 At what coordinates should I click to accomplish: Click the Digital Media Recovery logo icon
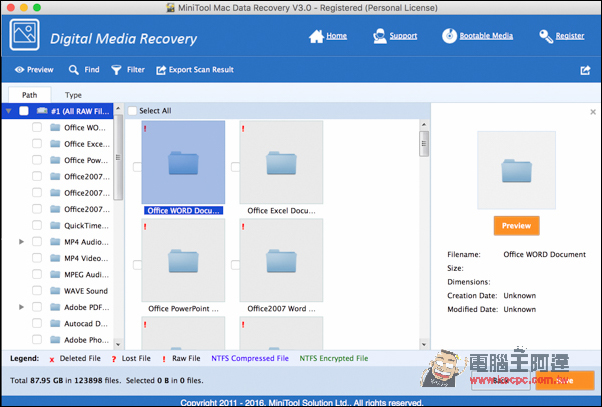click(x=25, y=35)
